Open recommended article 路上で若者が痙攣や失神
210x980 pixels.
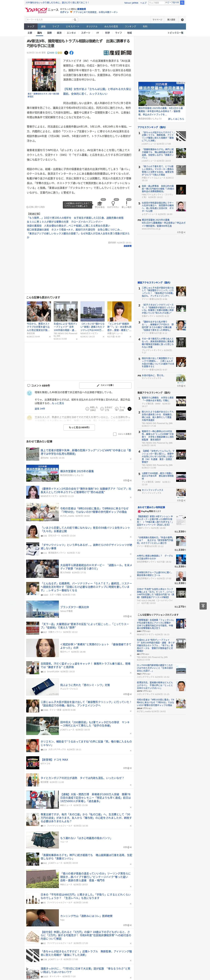[x=86, y=452]
